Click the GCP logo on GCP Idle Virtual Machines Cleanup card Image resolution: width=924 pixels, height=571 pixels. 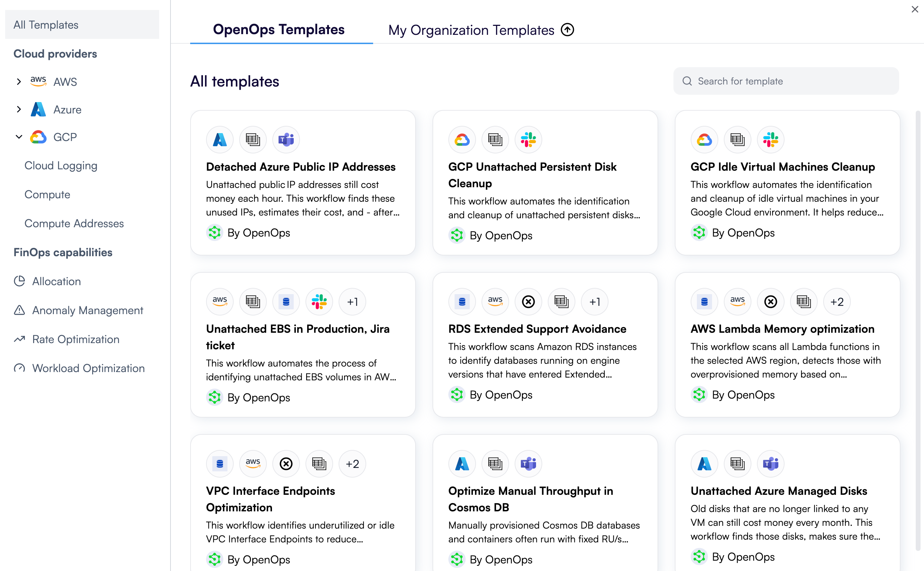(704, 139)
